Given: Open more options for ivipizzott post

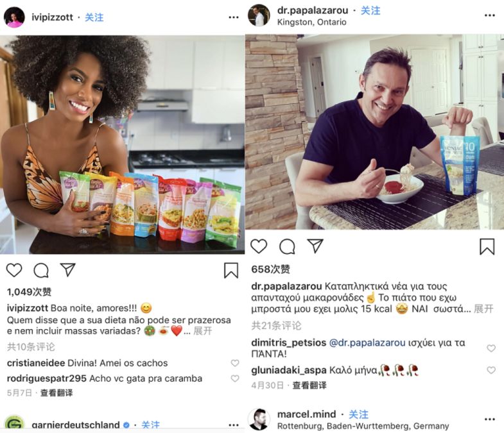Looking at the screenshot, I should (x=234, y=17).
